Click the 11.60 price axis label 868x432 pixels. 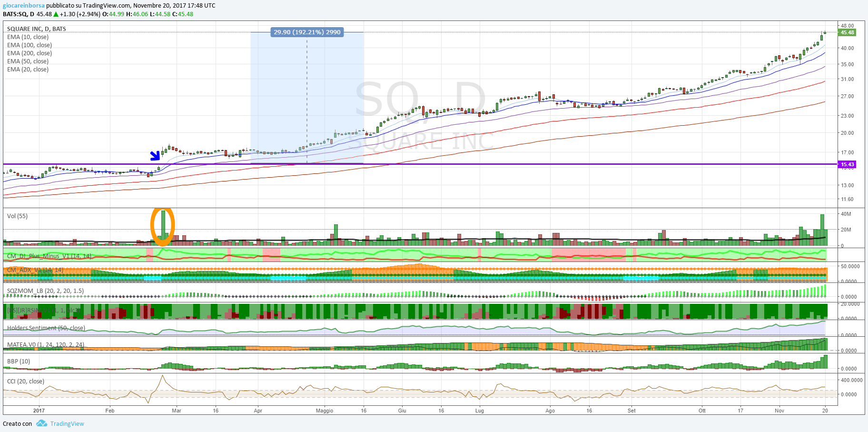point(847,199)
